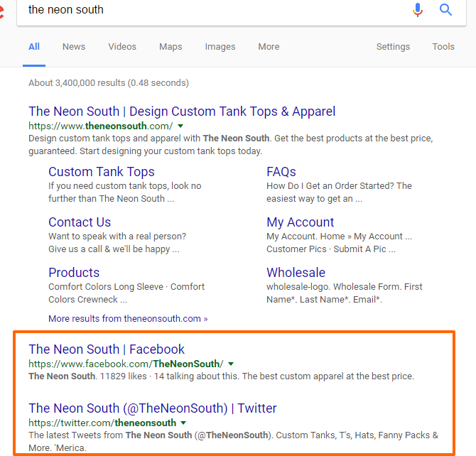Screen dimensions: 476x456
Task: Open the Wholesale sitelink
Action: point(296,273)
